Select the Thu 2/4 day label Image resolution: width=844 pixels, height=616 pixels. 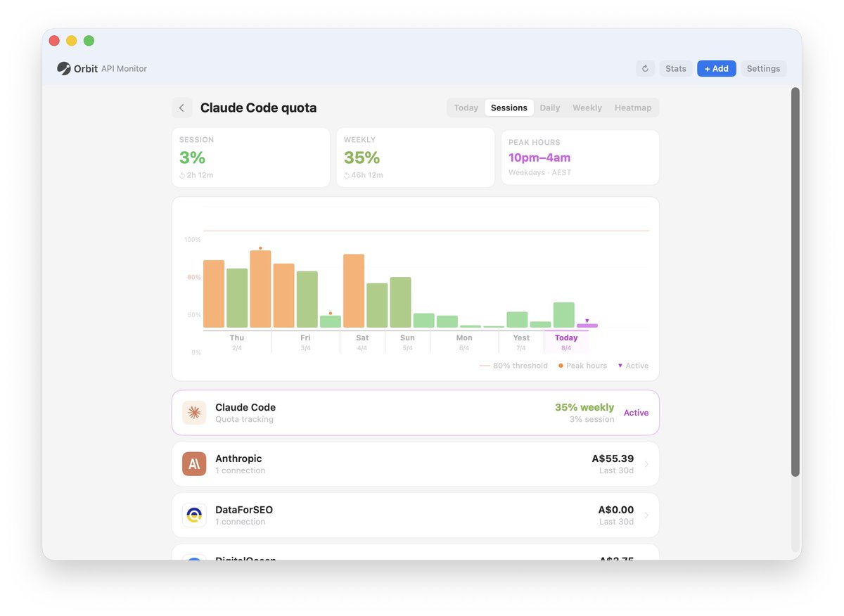tap(237, 342)
